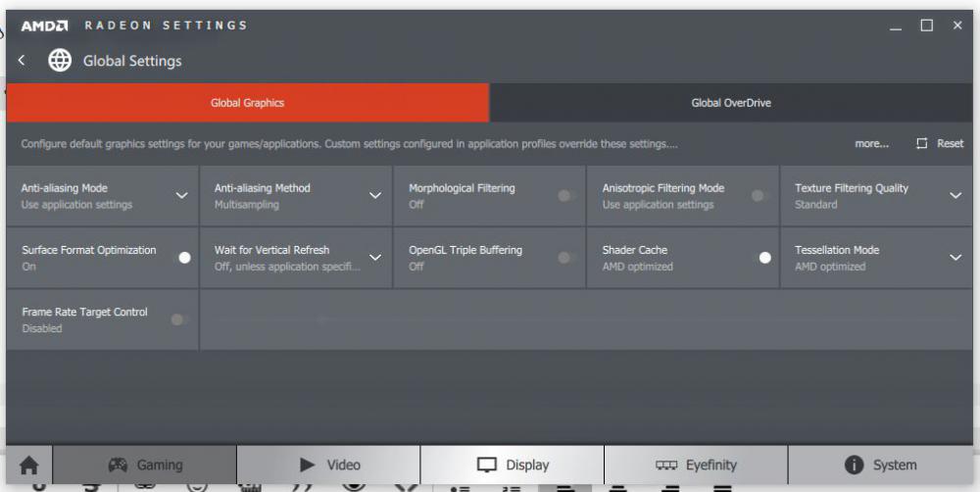980x492 pixels.
Task: Open Texture Filtering Quality dropdown
Action: pos(955,196)
